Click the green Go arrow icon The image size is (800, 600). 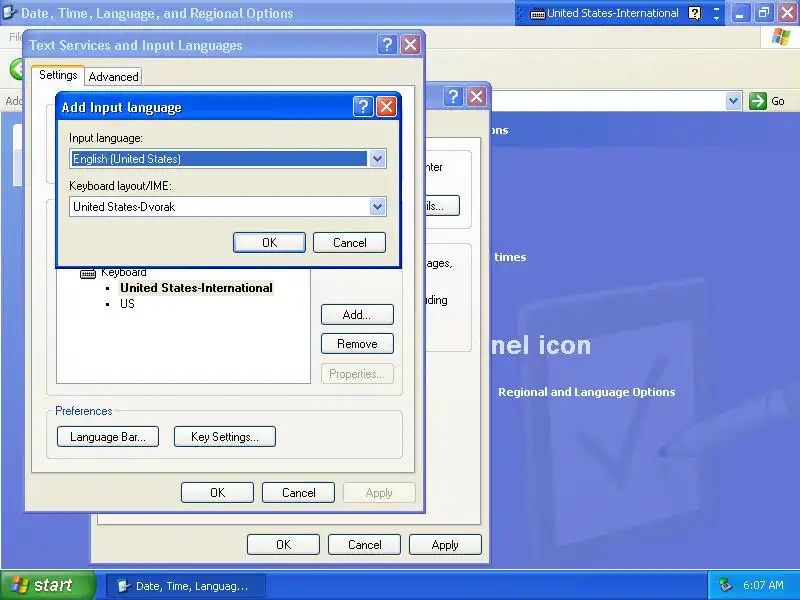pyautogui.click(x=758, y=101)
